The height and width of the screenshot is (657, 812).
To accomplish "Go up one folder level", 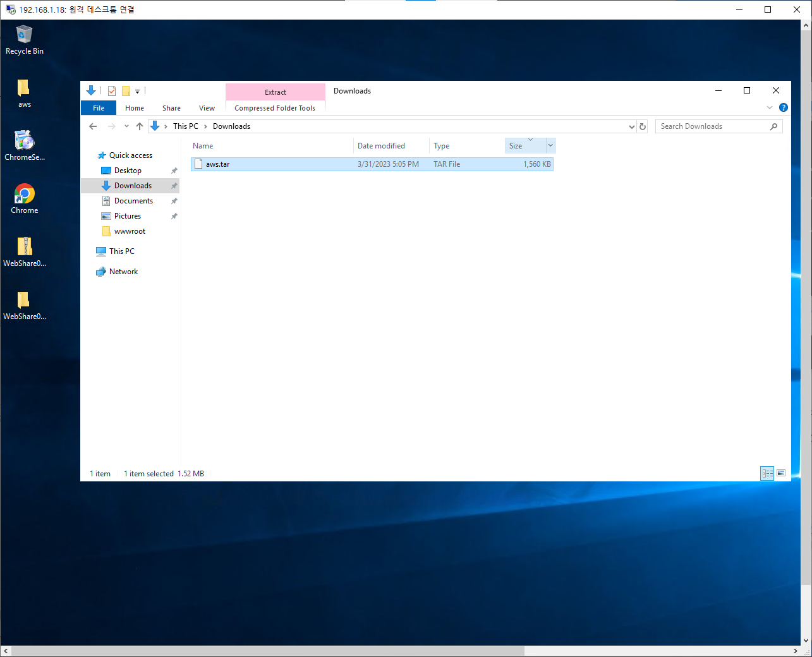I will click(x=140, y=126).
